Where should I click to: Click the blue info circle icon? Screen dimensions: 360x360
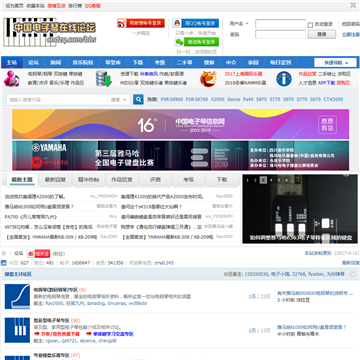point(284,79)
